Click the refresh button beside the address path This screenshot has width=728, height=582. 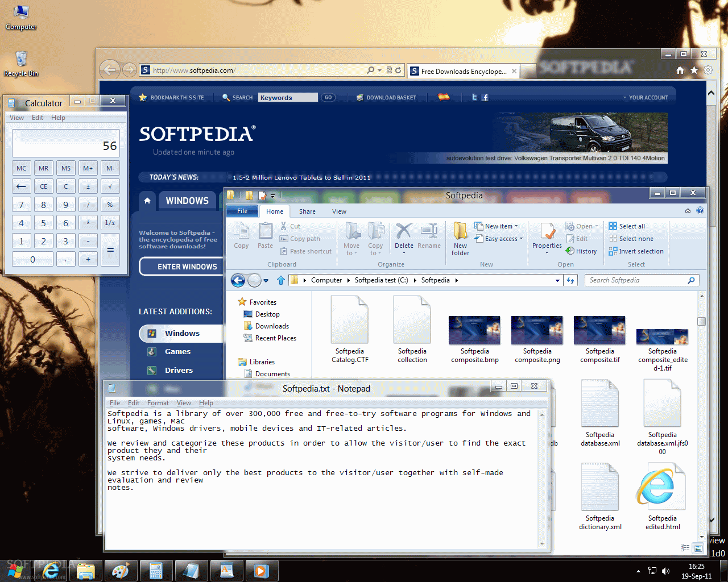pyautogui.click(x=570, y=280)
